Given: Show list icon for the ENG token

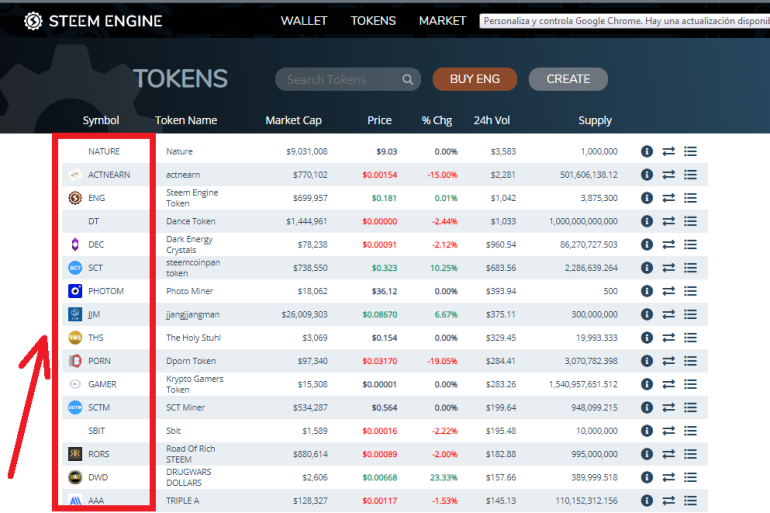Looking at the screenshot, I should [x=690, y=198].
